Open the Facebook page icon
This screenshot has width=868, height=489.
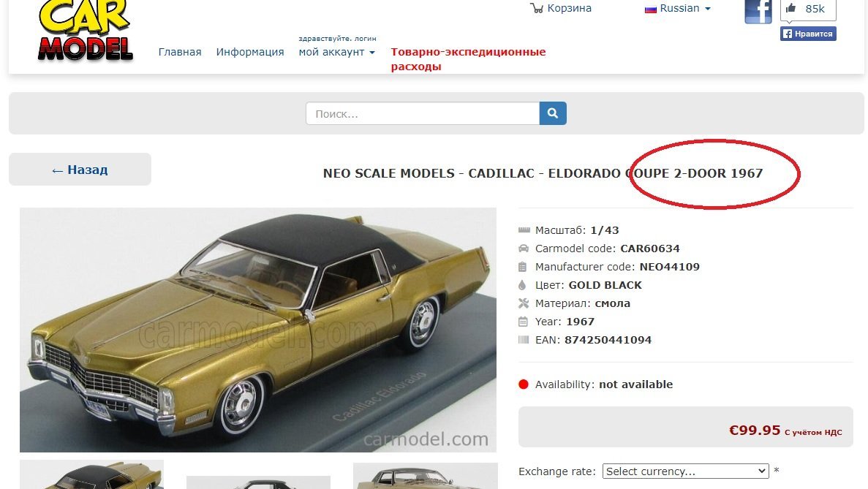pos(758,12)
